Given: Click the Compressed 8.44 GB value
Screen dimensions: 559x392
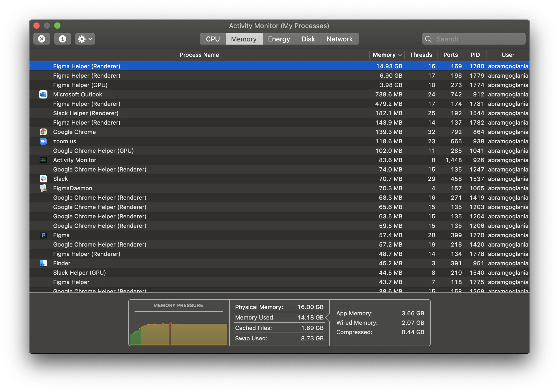Looking at the screenshot, I should click(x=413, y=332).
